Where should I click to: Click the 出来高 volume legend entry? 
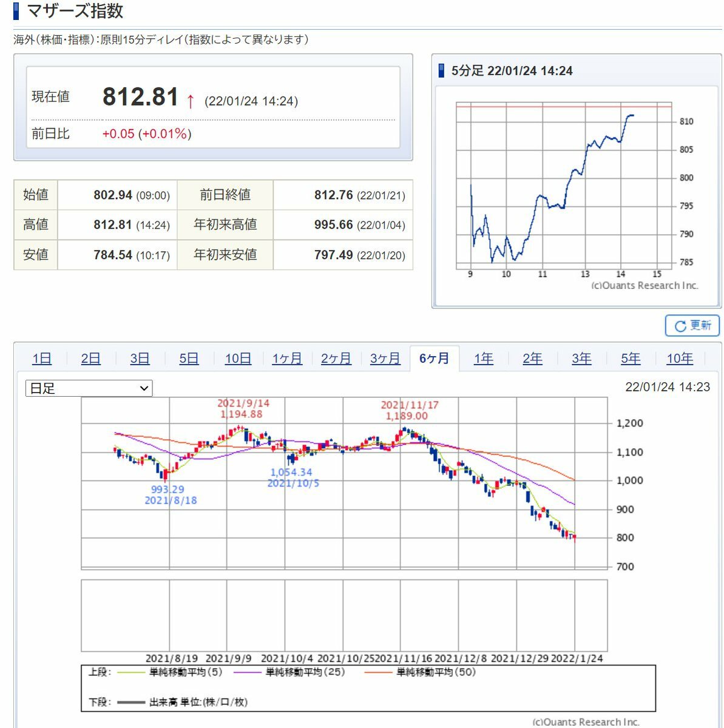[182, 702]
